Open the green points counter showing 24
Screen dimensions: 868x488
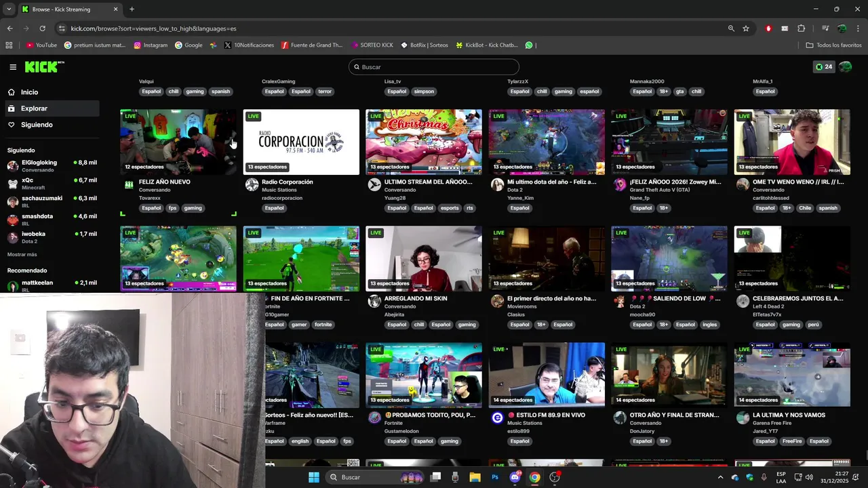click(824, 67)
